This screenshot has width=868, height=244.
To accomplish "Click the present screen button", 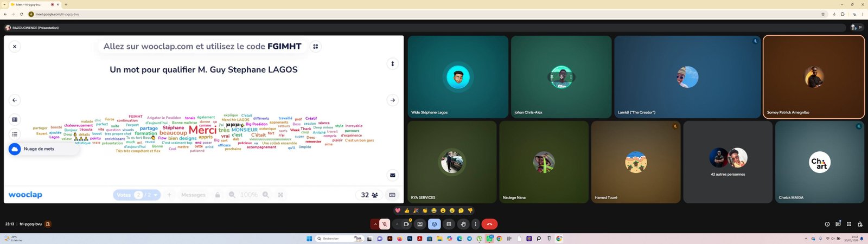I will pos(420,224).
